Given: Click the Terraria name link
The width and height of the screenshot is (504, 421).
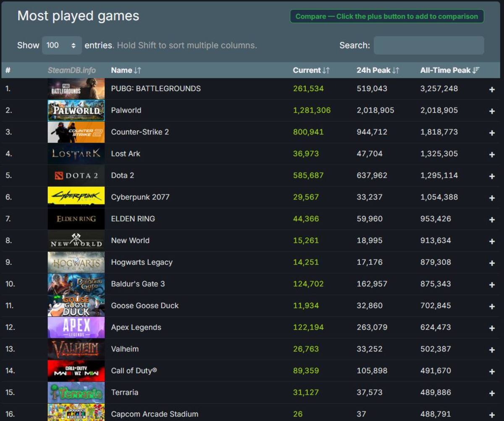Looking at the screenshot, I should click(x=125, y=392).
